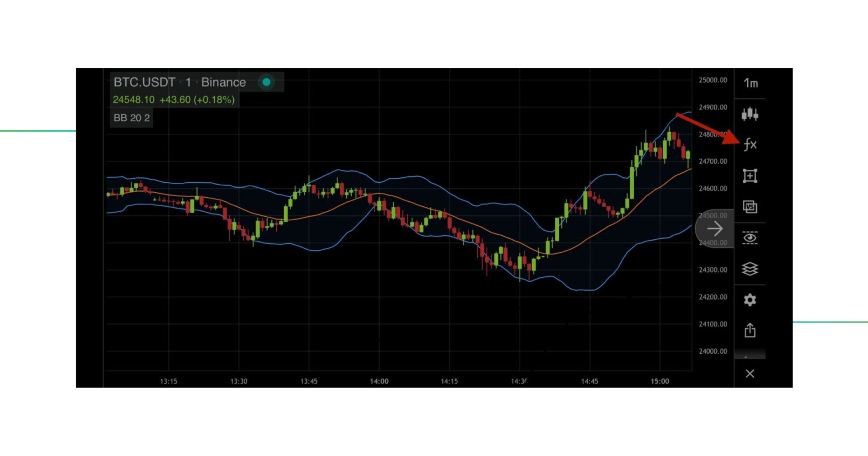Expand the sidebar with the arrow button
This screenshot has width=868, height=456.
click(x=715, y=228)
